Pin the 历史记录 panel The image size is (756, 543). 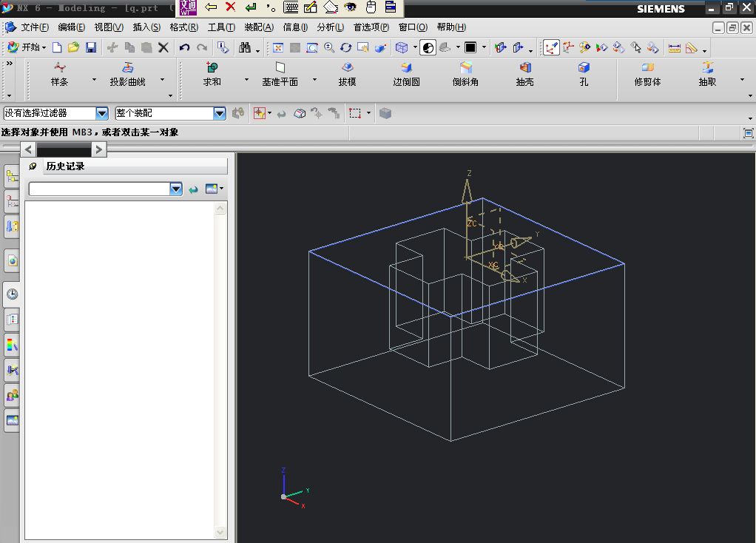click(33, 166)
